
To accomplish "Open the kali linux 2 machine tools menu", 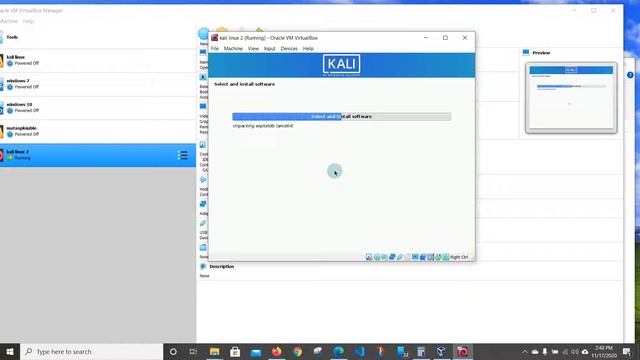I will [x=182, y=155].
